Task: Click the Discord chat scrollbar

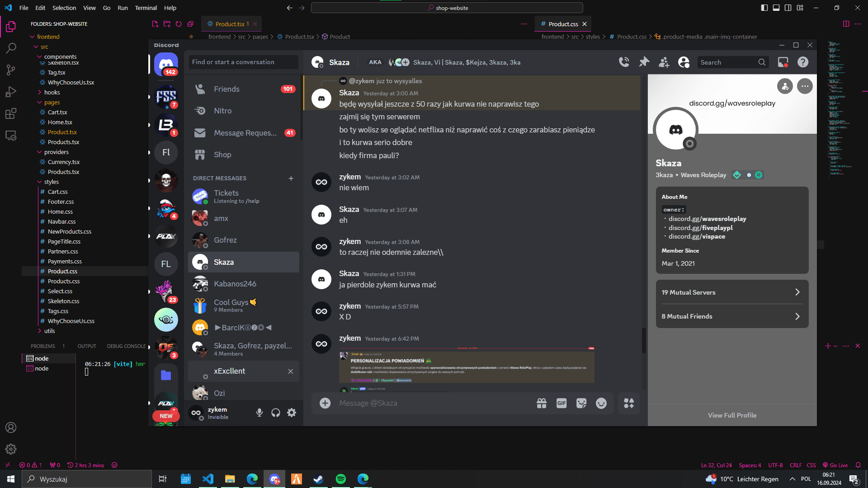Action: (x=643, y=340)
